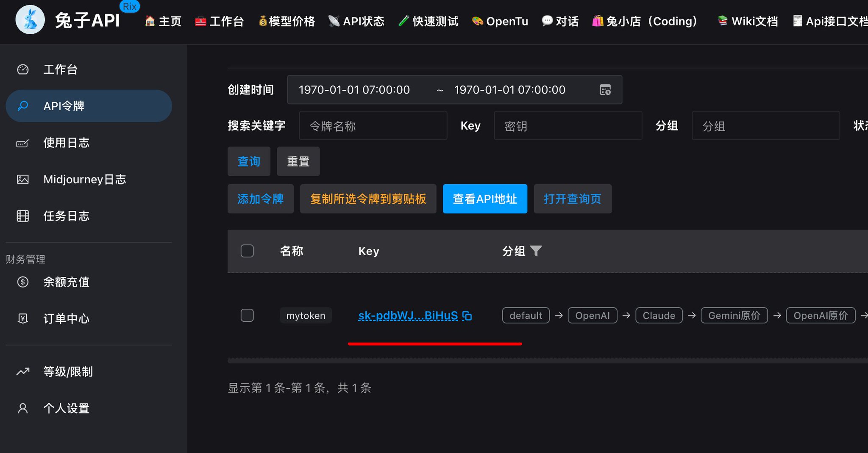This screenshot has width=868, height=453.
Task: Go to 余额充值 recharge page
Action: tap(89, 282)
